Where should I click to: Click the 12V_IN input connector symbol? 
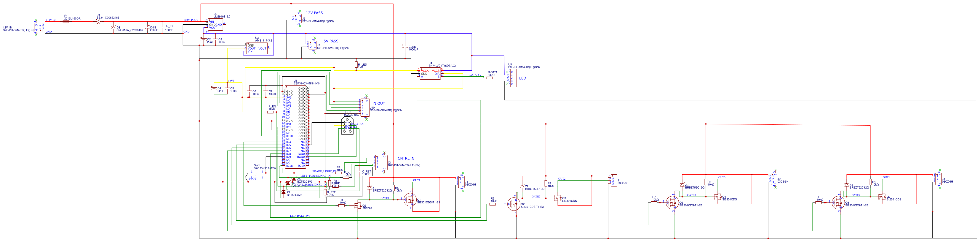[39, 27]
